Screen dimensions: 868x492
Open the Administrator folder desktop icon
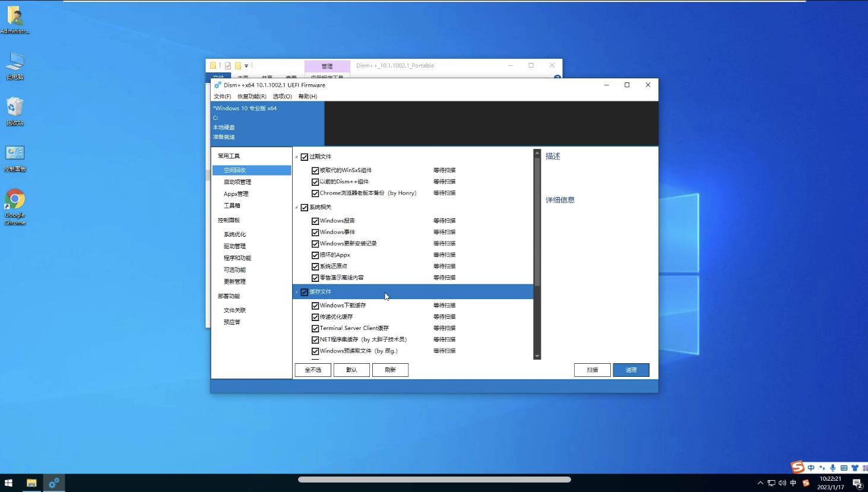pos(15,20)
